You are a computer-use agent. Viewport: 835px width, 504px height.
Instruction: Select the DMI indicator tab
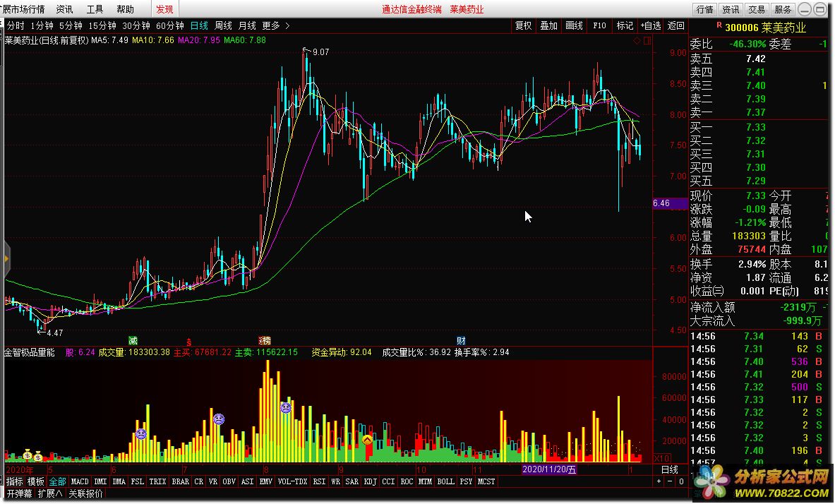click(100, 481)
